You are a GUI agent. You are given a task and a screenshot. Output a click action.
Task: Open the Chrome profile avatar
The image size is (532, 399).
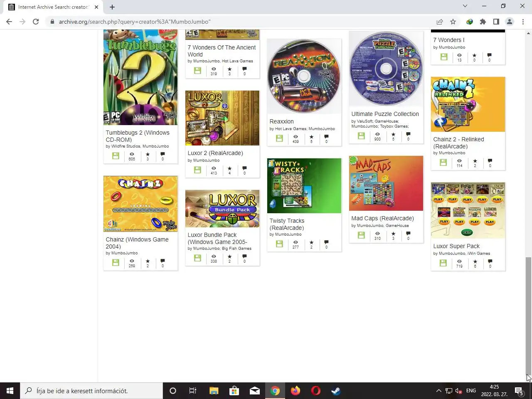(x=510, y=22)
